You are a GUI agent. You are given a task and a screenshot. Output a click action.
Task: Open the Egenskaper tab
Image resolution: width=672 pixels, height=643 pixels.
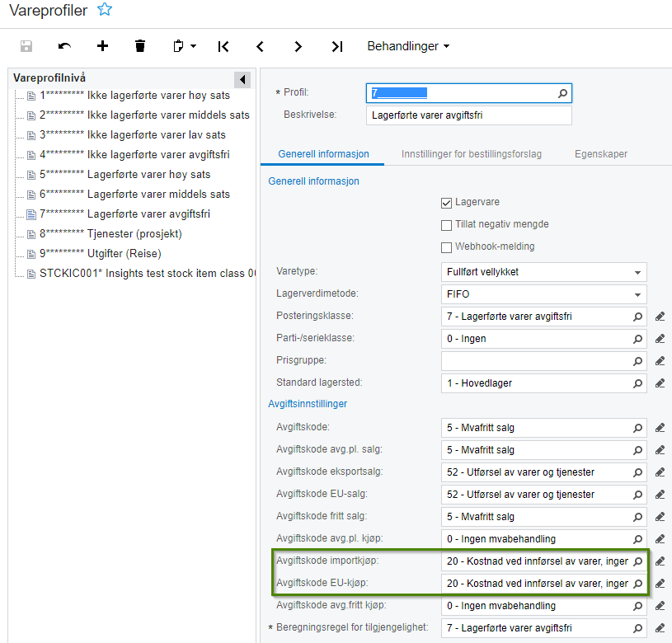coord(602,154)
